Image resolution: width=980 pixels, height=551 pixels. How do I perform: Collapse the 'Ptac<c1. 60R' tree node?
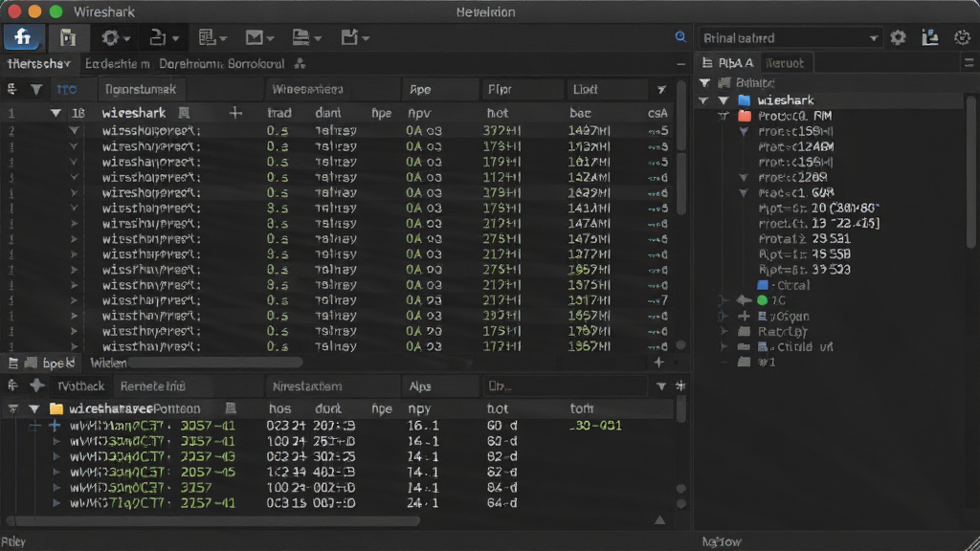pos(744,193)
